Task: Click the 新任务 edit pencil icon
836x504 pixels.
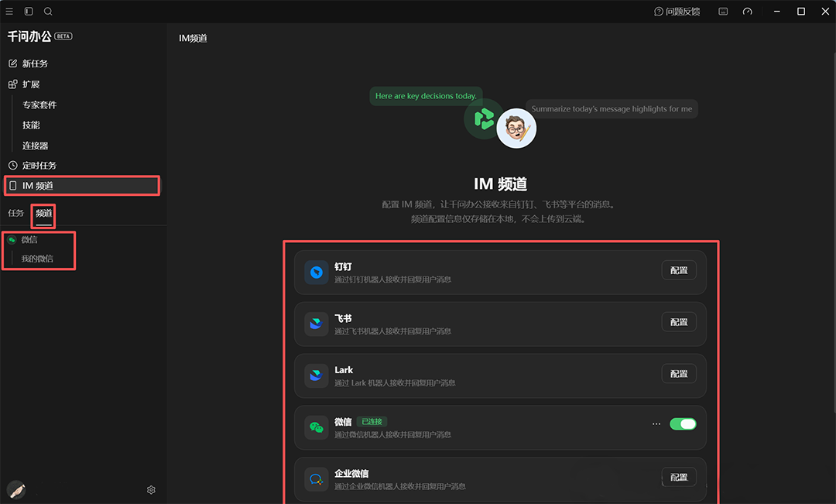Action: coord(13,63)
